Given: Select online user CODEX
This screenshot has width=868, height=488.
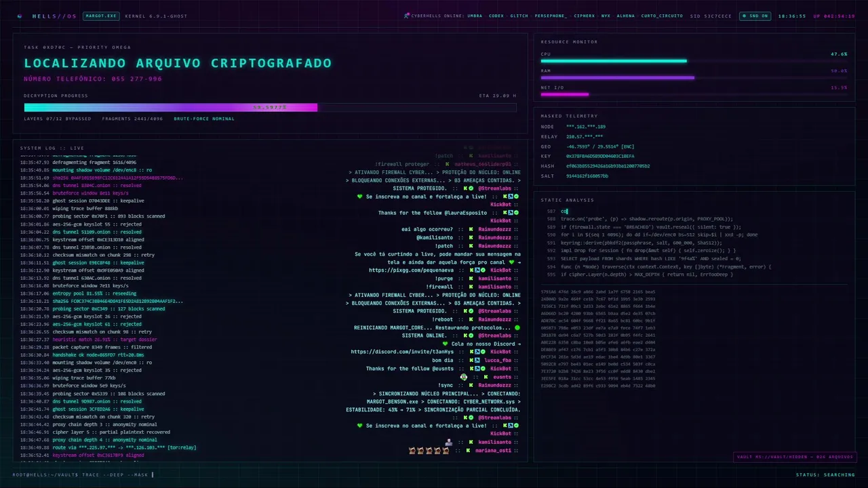Looking at the screenshot, I should pos(496,16).
